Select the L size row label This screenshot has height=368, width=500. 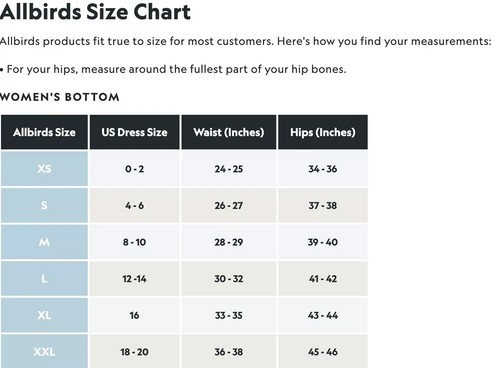(44, 279)
